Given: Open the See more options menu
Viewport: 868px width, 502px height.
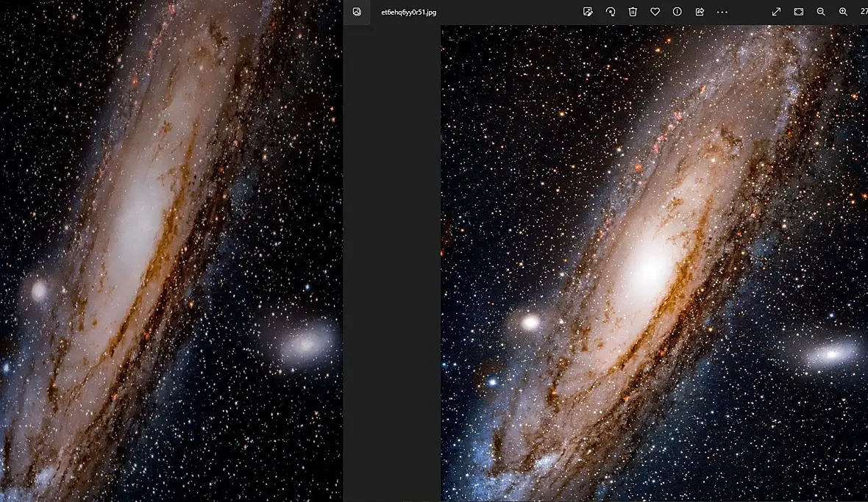Looking at the screenshot, I should tap(722, 12).
